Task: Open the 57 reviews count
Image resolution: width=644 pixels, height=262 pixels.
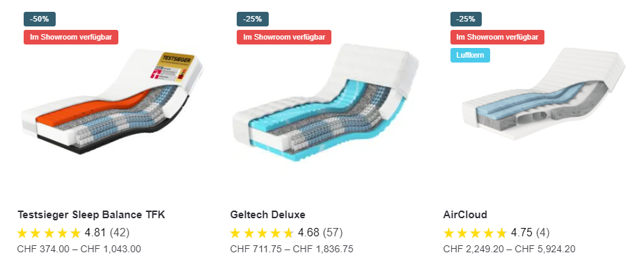Action: pos(332,233)
